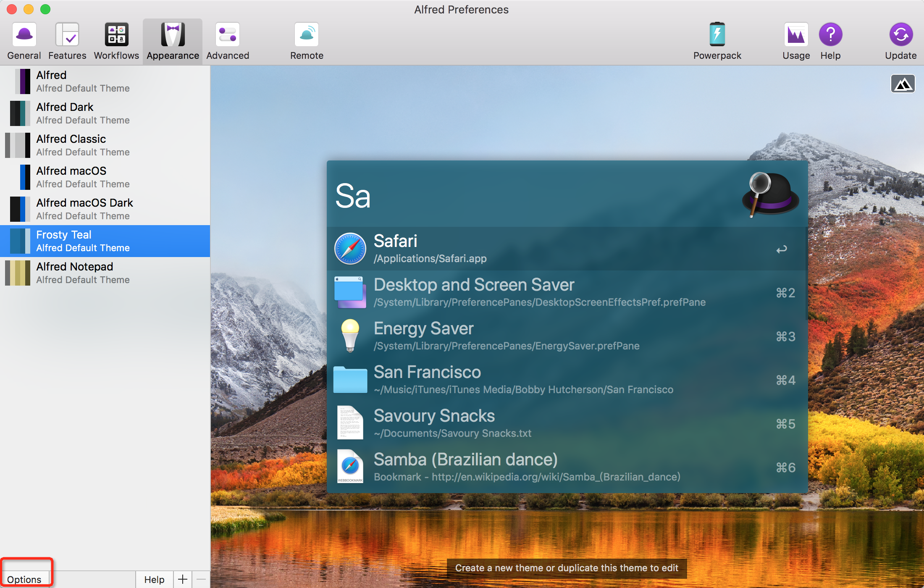Viewport: 924px width, 588px height.
Task: Open the Options menu button
Action: pos(25,579)
